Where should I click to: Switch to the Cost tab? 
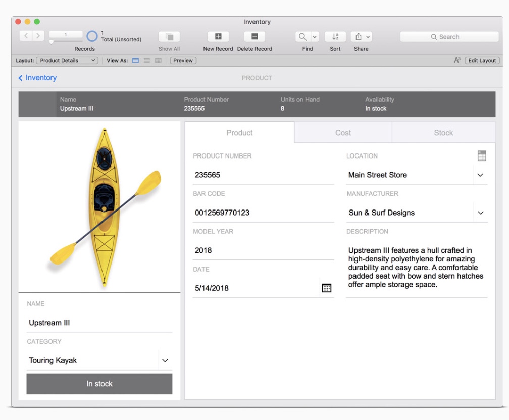point(343,133)
